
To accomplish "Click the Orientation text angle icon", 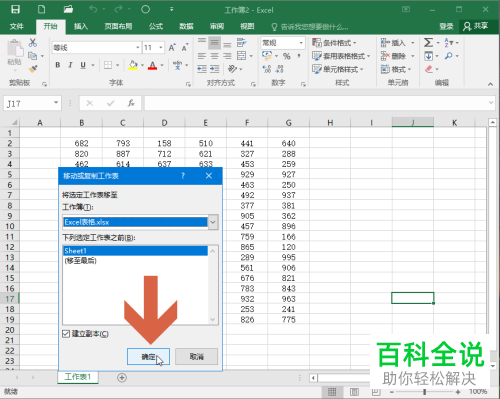I will [x=232, y=69].
